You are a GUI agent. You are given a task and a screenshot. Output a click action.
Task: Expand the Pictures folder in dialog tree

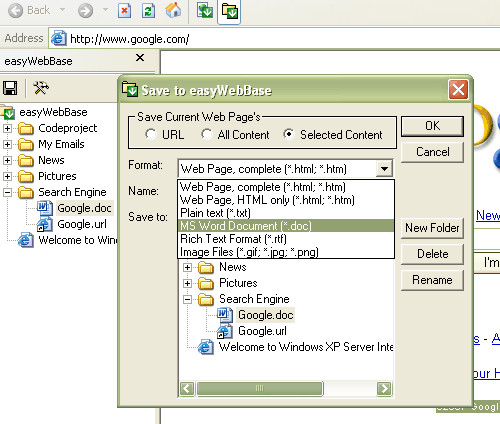coord(187,283)
